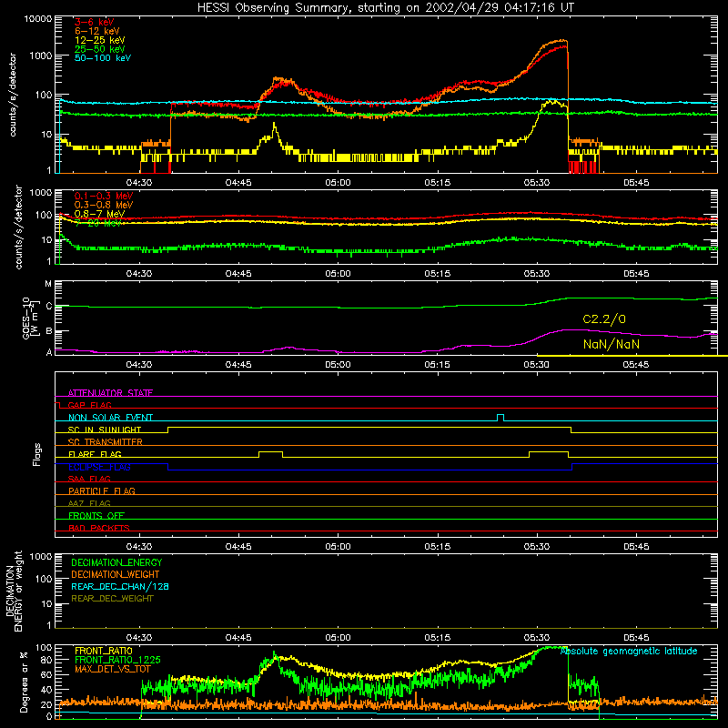Select the '7-20 MeV' legend entry

pyautogui.click(x=98, y=223)
